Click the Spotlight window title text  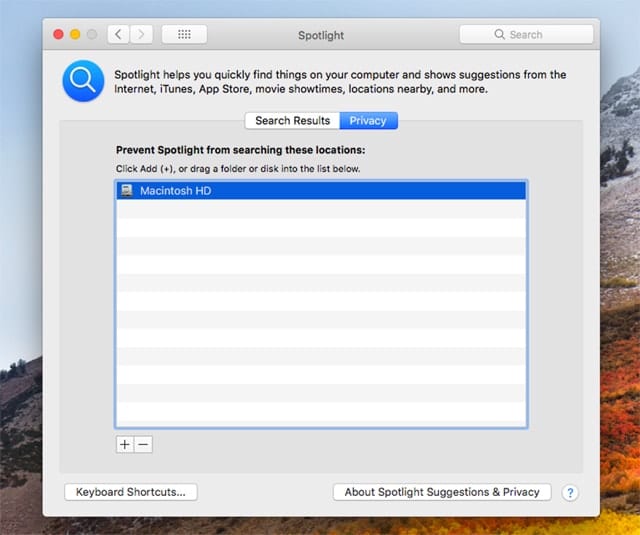tap(321, 35)
